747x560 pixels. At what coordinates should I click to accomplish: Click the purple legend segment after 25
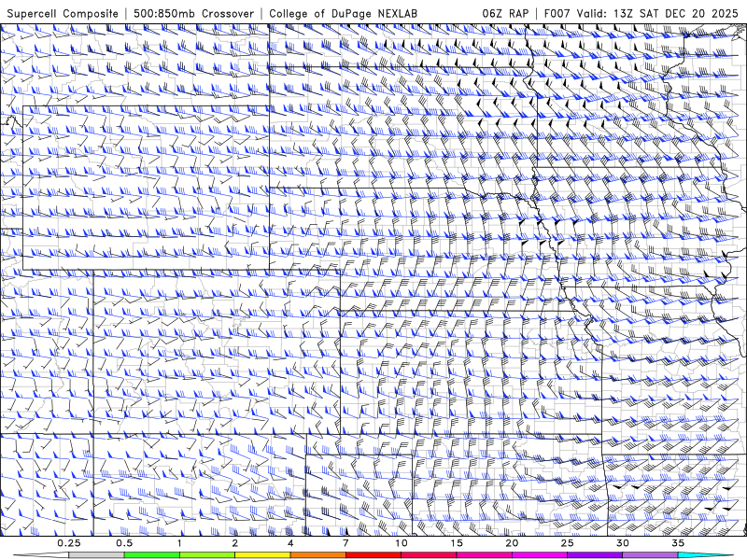tap(595, 555)
